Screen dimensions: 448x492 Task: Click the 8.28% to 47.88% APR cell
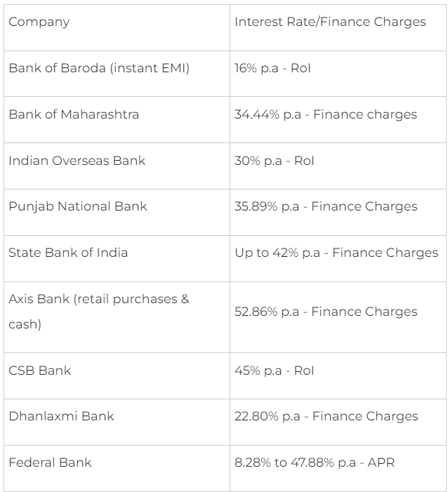(x=338, y=468)
